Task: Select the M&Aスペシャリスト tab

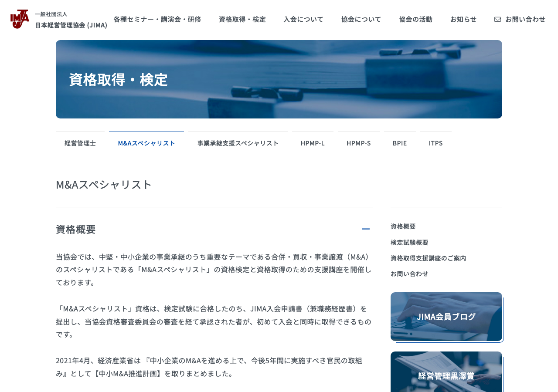Action: [146, 143]
